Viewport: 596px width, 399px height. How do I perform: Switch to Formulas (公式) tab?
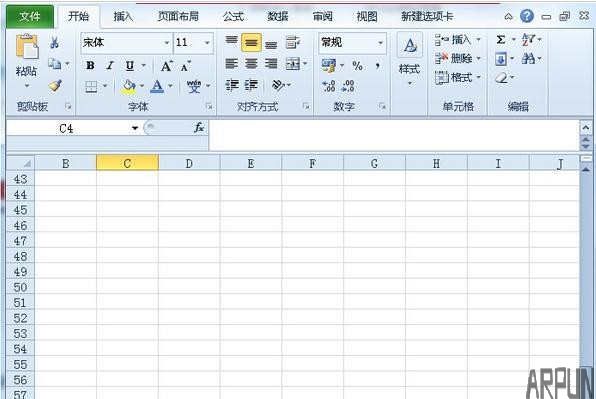coord(233,16)
